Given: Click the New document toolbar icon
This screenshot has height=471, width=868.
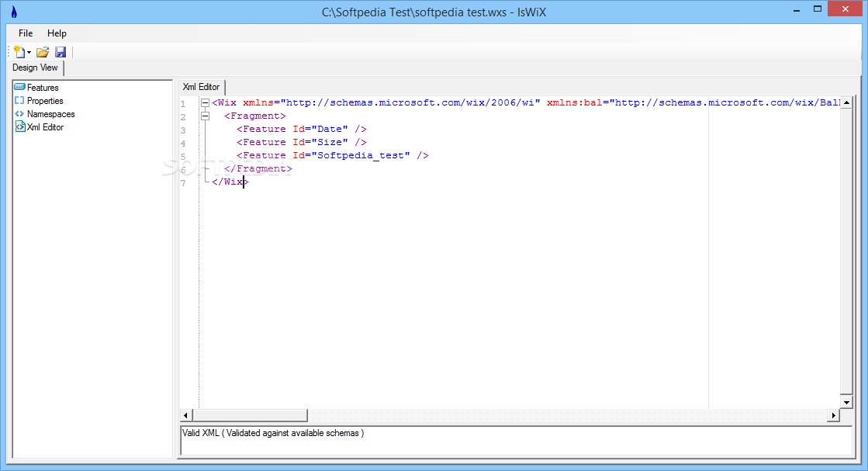Looking at the screenshot, I should 19,52.
